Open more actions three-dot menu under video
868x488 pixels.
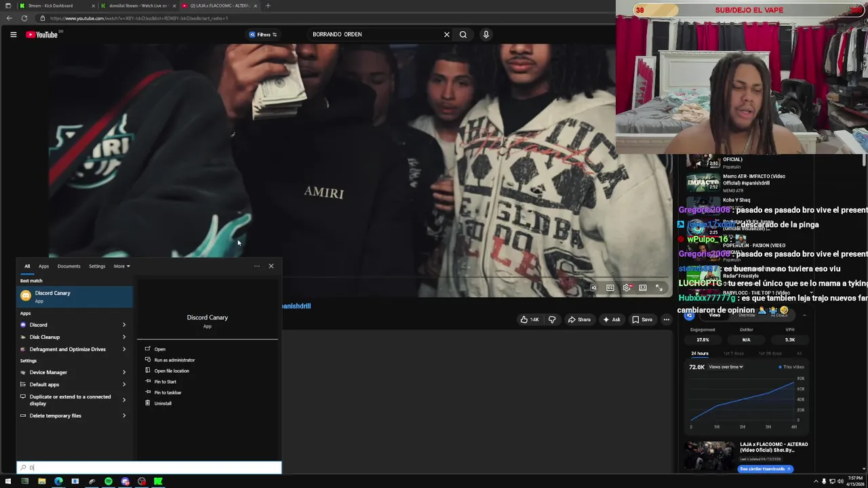click(667, 319)
